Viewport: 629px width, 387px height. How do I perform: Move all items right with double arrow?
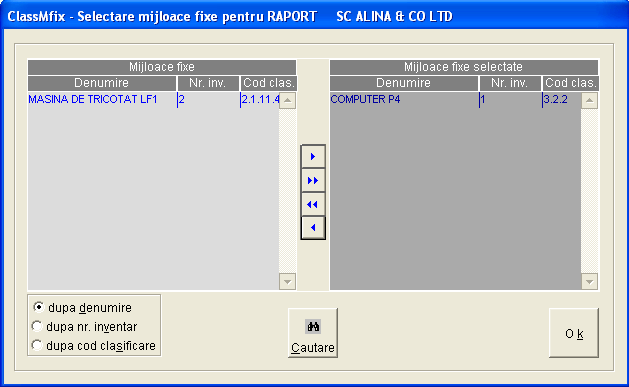(x=313, y=180)
